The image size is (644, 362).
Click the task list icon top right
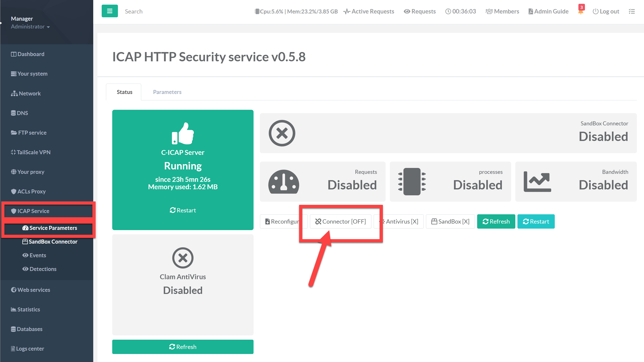tap(632, 12)
